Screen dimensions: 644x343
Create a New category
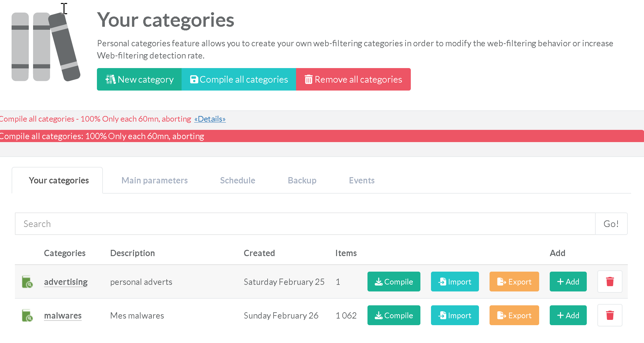point(139,80)
